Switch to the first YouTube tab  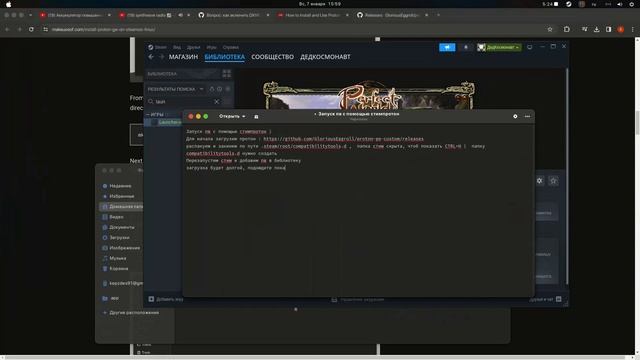(75, 15)
